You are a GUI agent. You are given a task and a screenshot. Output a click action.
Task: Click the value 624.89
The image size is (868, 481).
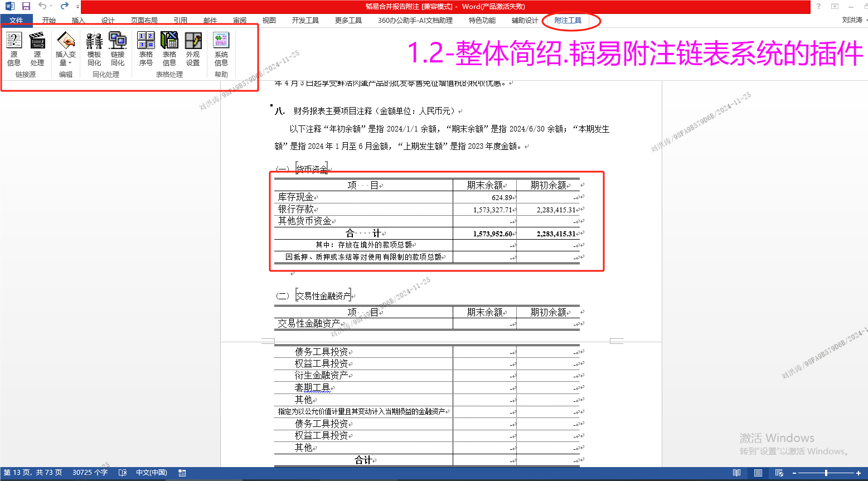click(x=502, y=198)
